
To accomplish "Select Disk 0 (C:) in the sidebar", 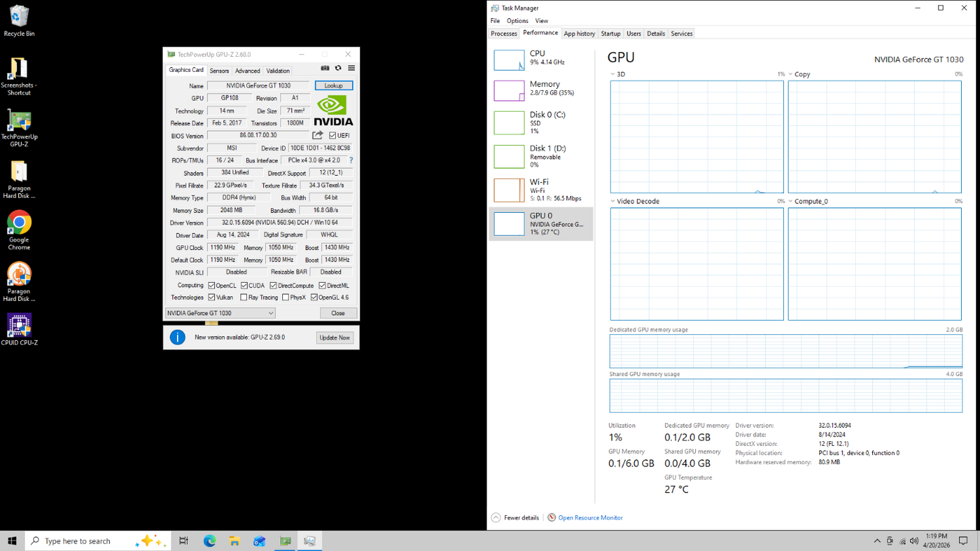I will (x=541, y=123).
